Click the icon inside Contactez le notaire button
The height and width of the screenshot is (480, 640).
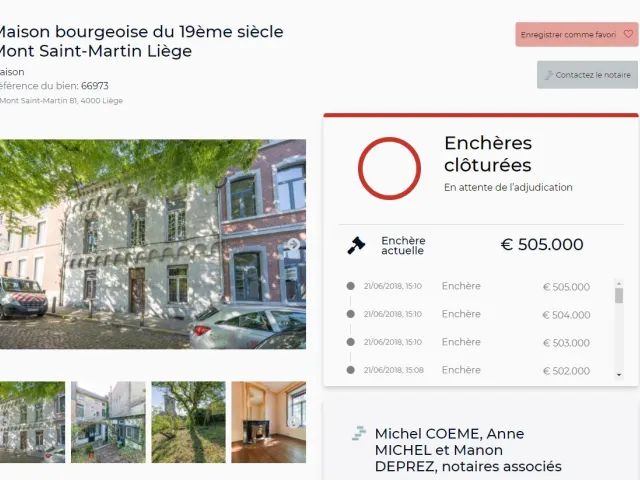(x=548, y=75)
